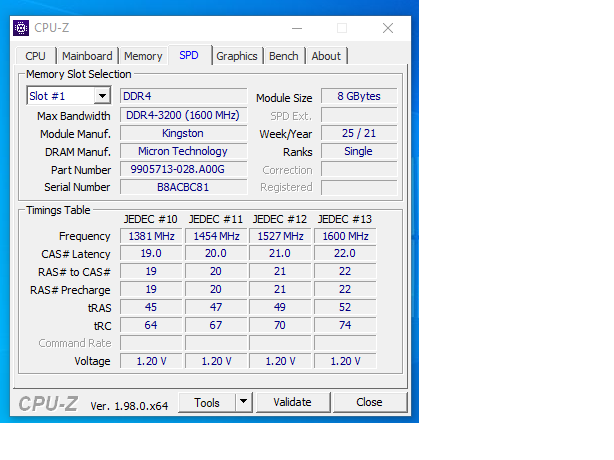The width and height of the screenshot is (614, 460).
Task: Click the DRAM Manuf. value Micron Technology
Action: [183, 151]
